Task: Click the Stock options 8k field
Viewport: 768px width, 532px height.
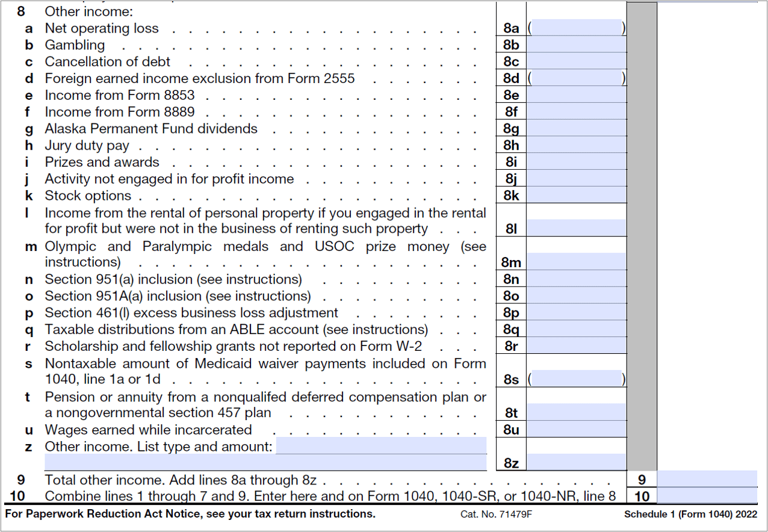Action: pyautogui.click(x=577, y=195)
